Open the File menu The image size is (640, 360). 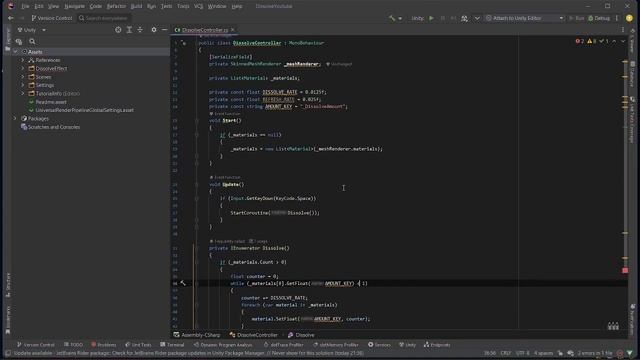25,6
